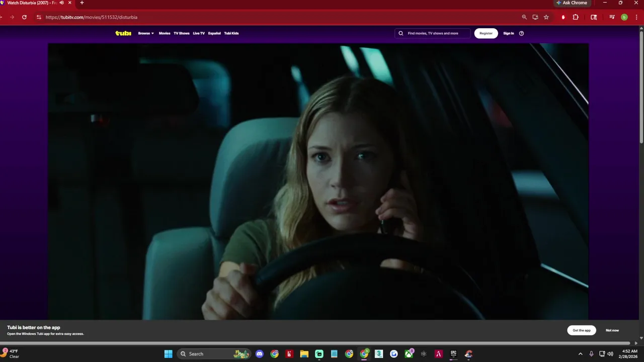Switch to Español content
This screenshot has width=644, height=362.
[x=214, y=33]
